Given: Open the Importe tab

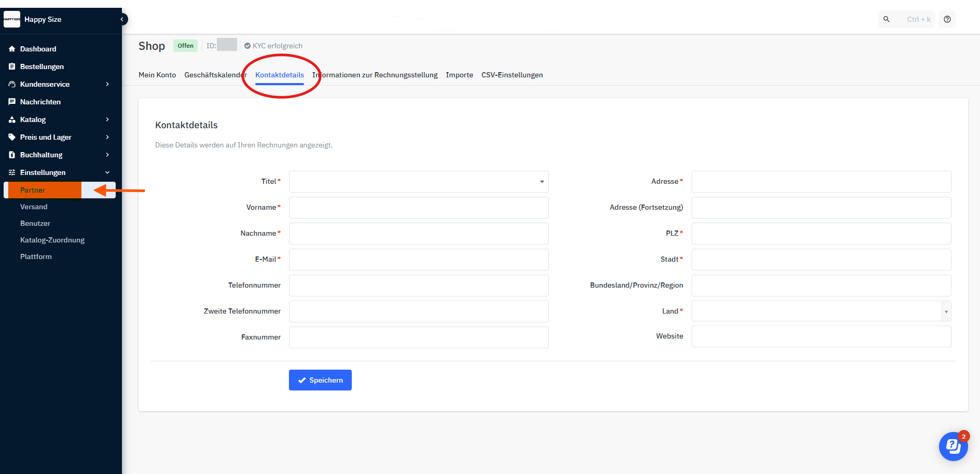Looking at the screenshot, I should coord(459,75).
